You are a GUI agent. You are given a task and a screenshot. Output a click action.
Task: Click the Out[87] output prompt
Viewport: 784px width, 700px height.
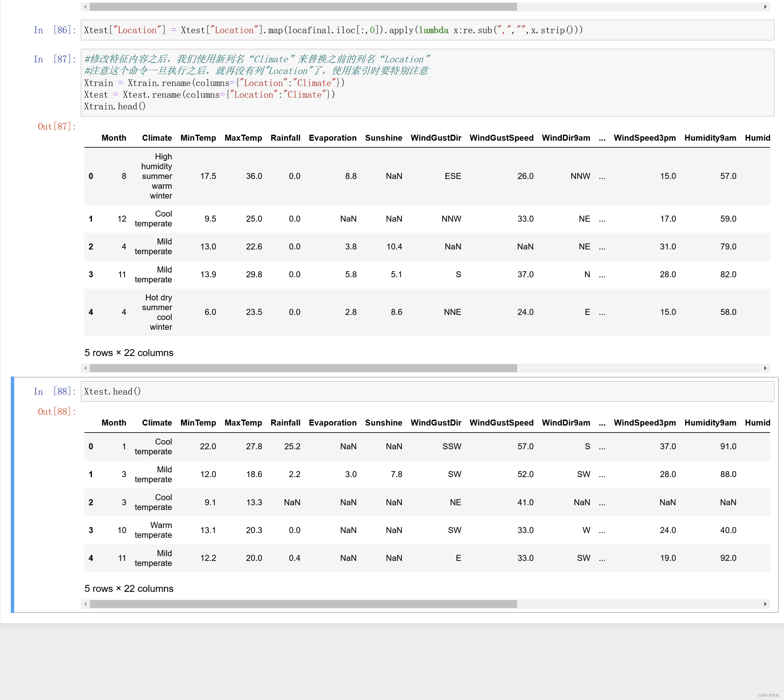tap(57, 126)
